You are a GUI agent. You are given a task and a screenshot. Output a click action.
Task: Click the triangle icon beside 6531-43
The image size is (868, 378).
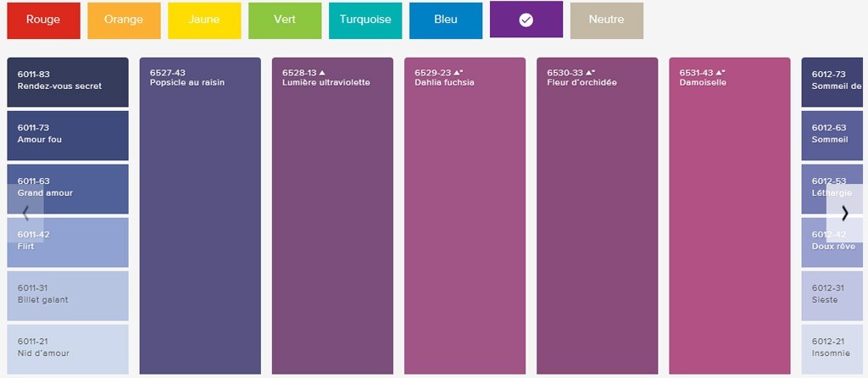tap(721, 73)
